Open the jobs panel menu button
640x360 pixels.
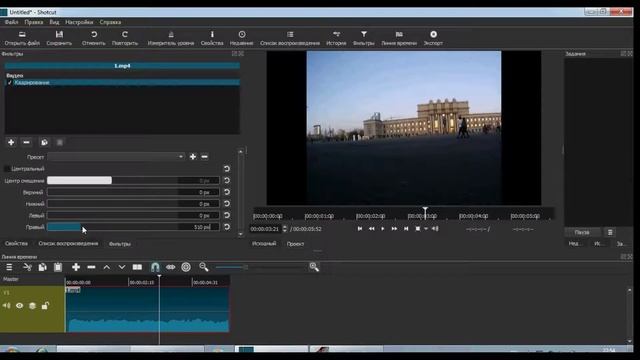[610, 232]
